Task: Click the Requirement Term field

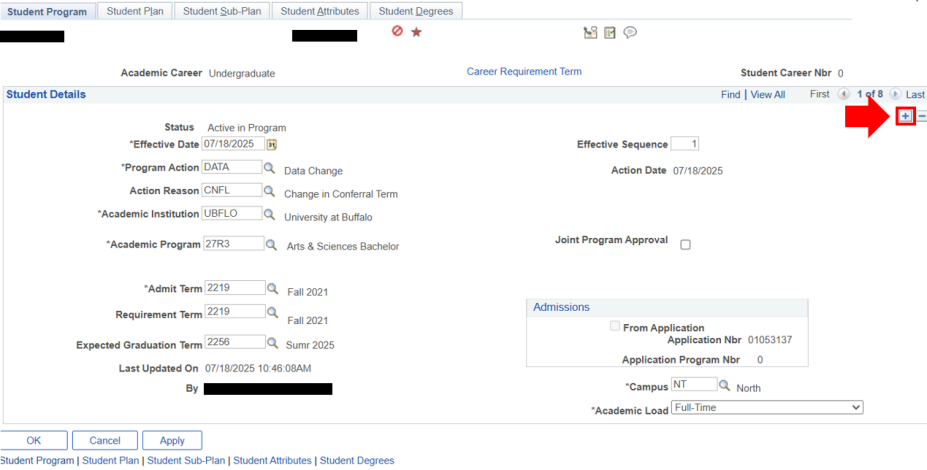Action: pyautogui.click(x=235, y=312)
